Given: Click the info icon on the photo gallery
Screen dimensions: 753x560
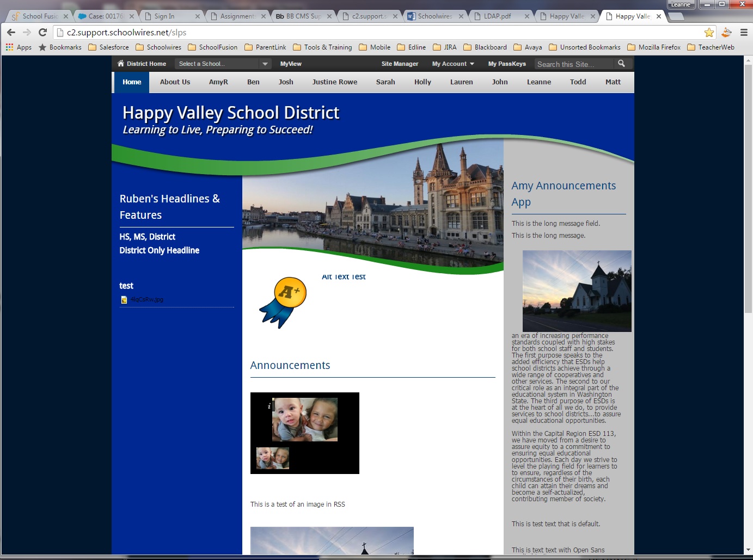Looking at the screenshot, I should 269,406.
